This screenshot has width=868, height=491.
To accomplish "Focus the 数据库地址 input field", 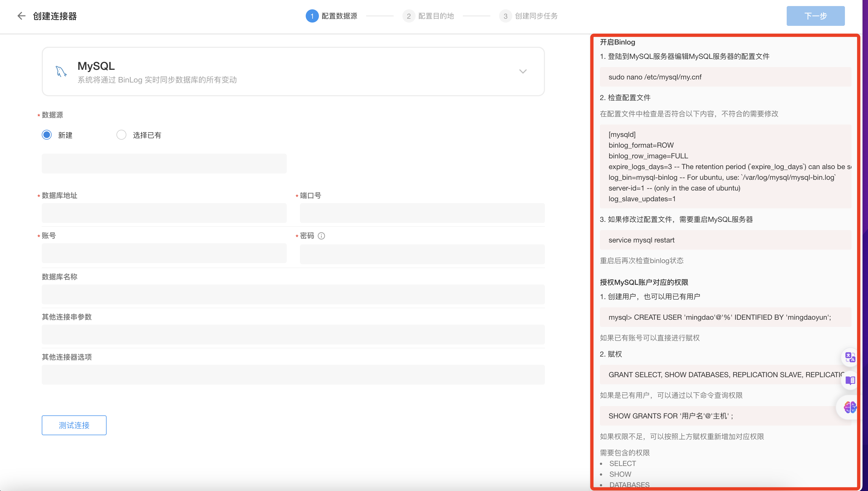I will pyautogui.click(x=164, y=213).
